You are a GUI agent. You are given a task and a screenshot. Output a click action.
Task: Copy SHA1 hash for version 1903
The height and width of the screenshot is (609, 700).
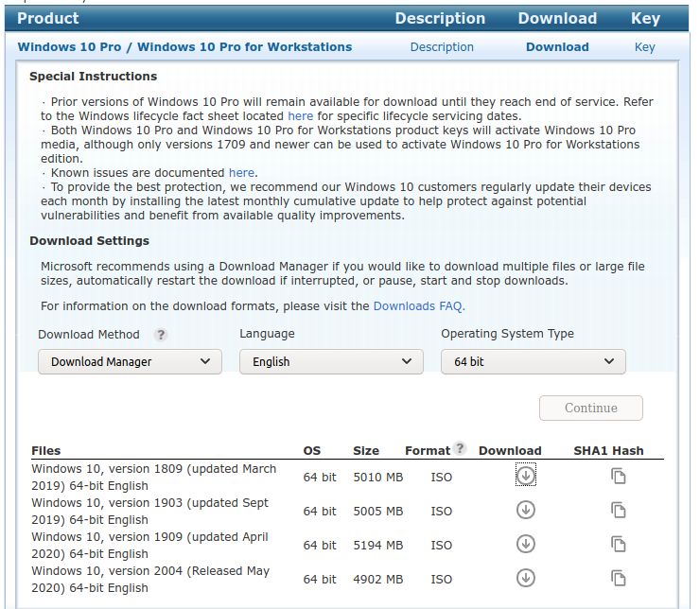click(x=619, y=510)
